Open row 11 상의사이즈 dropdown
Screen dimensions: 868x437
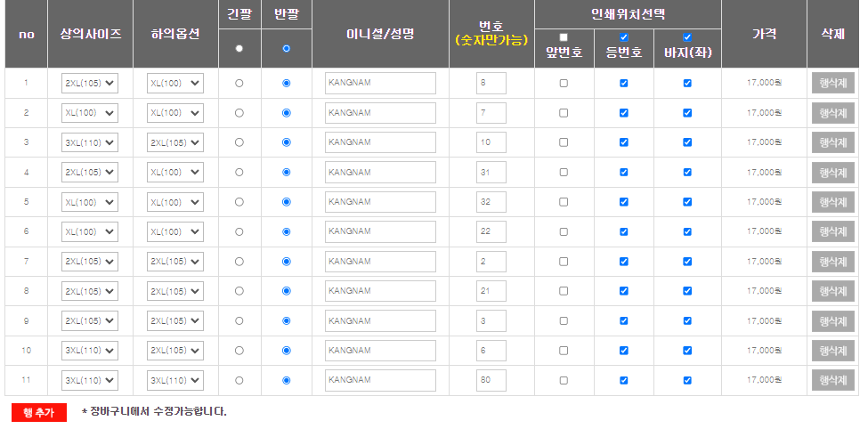pos(90,380)
